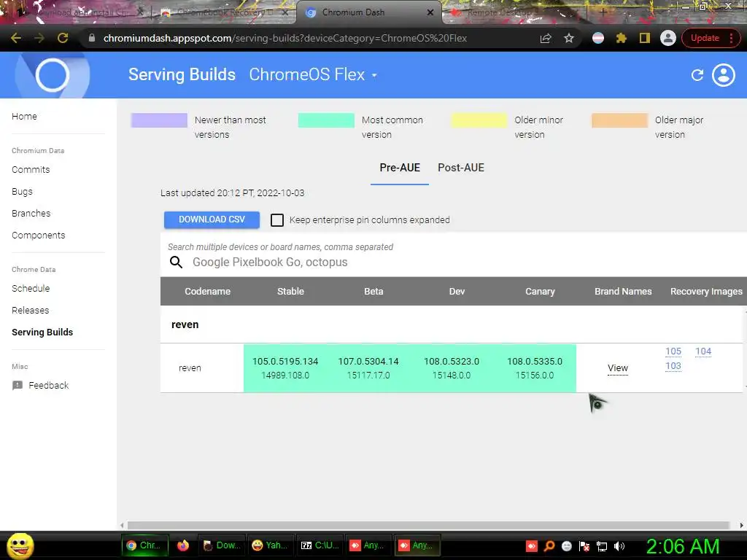Click the smiley start button on taskbar
The width and height of the screenshot is (747, 560).
[20, 545]
